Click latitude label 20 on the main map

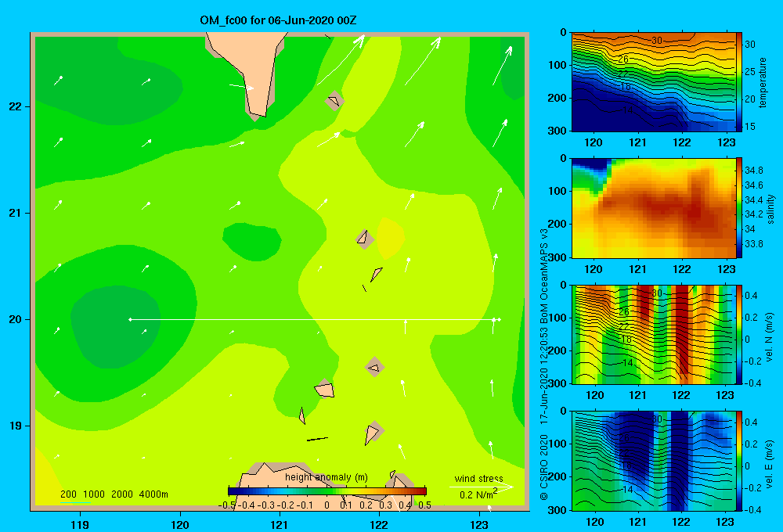pyautogui.click(x=15, y=319)
